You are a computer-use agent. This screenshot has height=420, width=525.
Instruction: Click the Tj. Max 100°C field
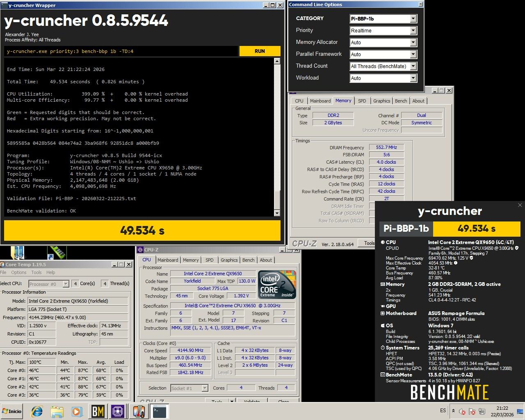point(41,362)
